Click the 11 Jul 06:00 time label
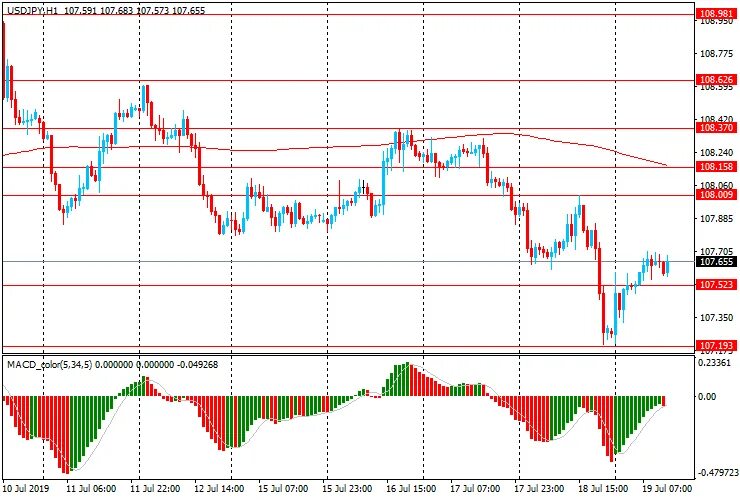Viewport: 740px width, 500px height. 91,488
